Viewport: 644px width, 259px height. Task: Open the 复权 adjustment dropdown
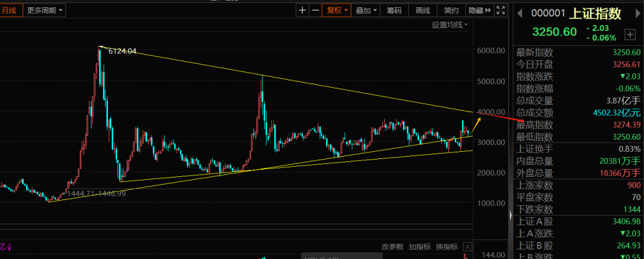click(336, 10)
